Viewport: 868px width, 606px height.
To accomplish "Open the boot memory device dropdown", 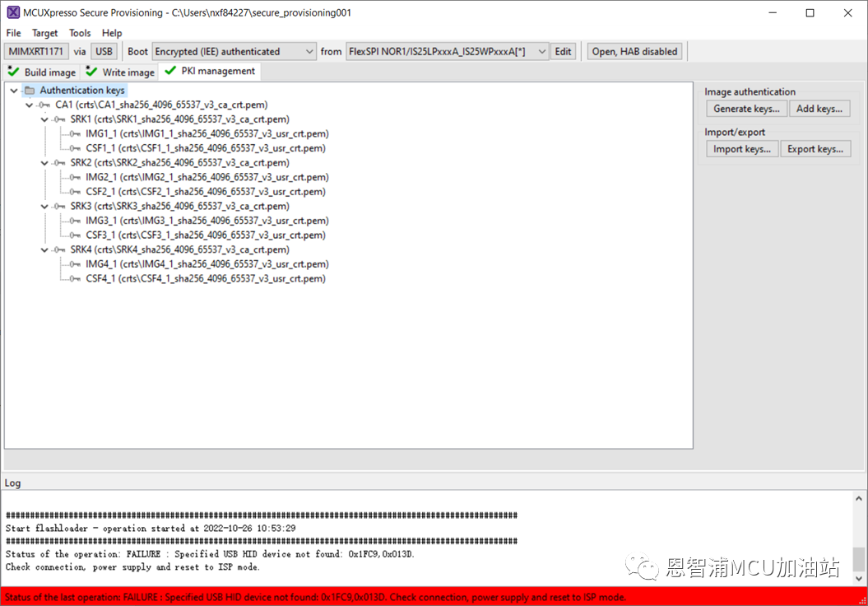I will (448, 52).
